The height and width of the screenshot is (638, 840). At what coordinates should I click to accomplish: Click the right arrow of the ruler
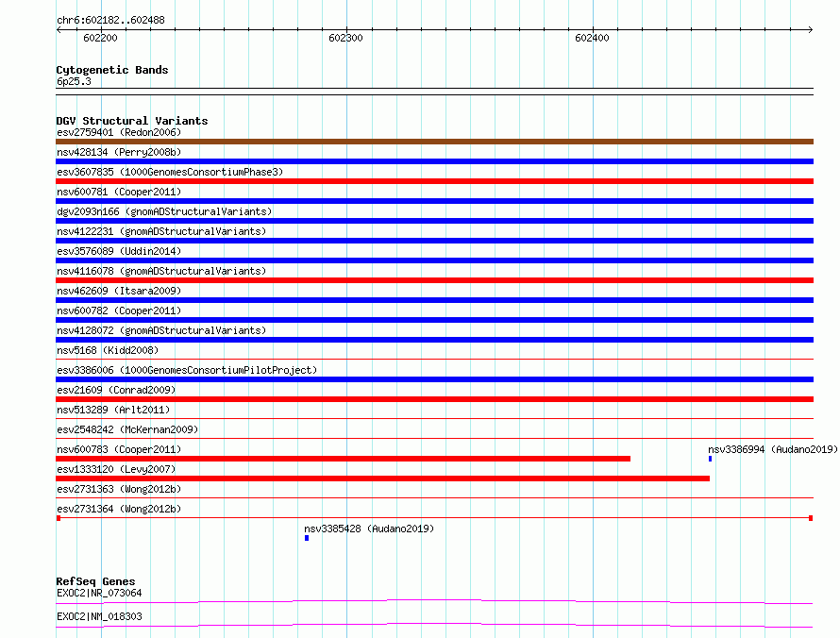pos(811,29)
